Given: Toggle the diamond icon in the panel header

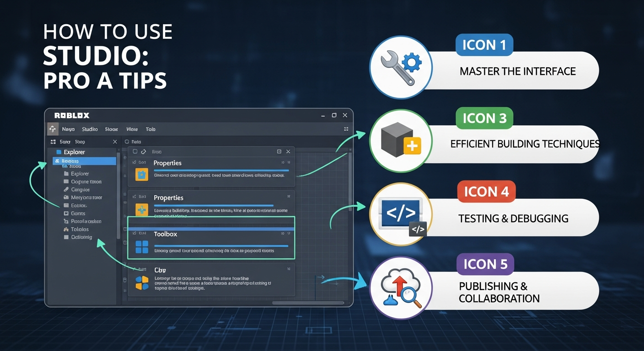Looking at the screenshot, I should click(143, 151).
